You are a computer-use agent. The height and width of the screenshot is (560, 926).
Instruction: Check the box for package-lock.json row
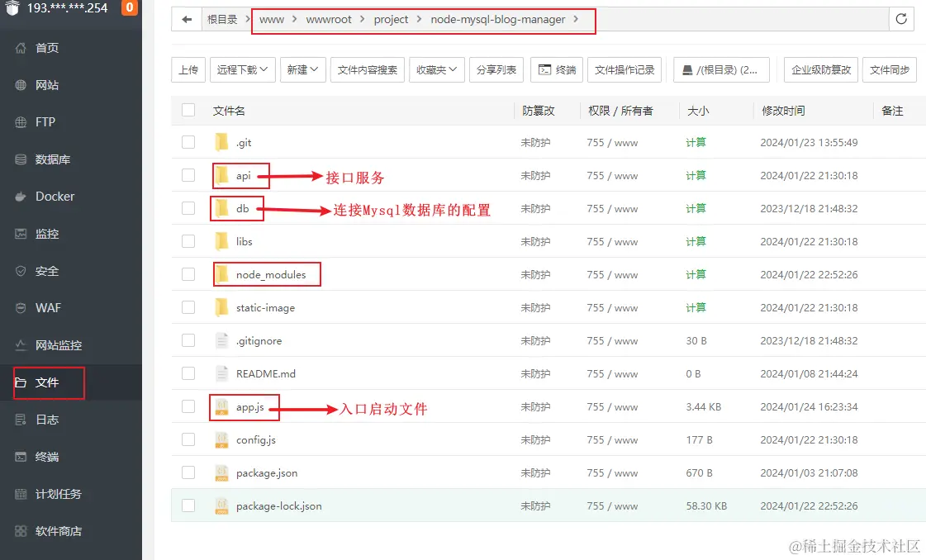tap(188, 506)
